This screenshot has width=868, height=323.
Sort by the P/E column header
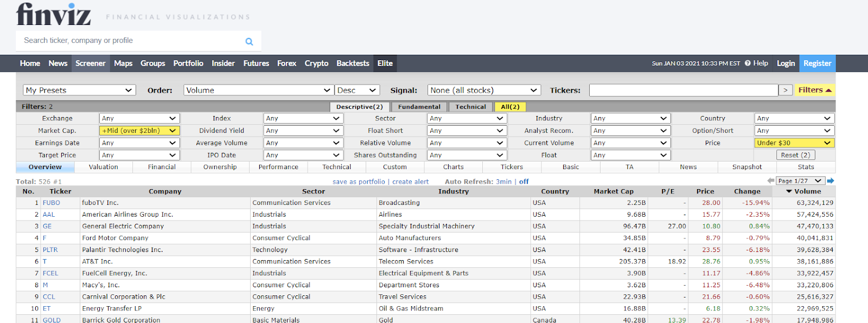click(668, 191)
